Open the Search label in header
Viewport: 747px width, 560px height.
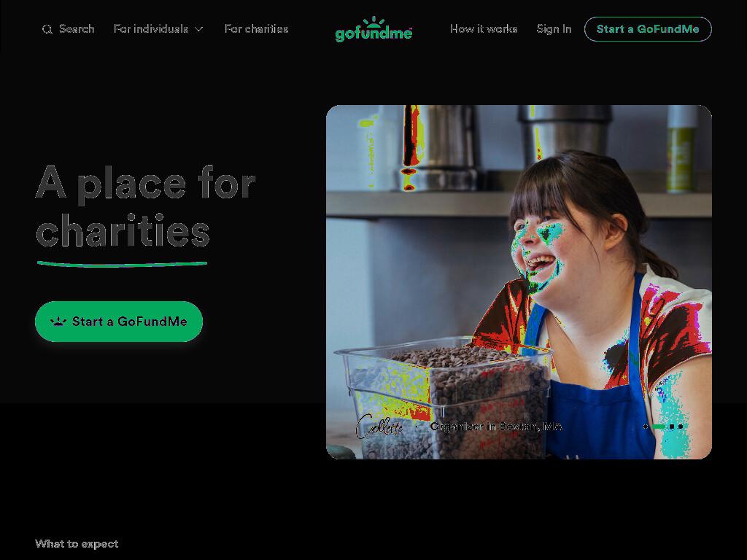click(77, 29)
